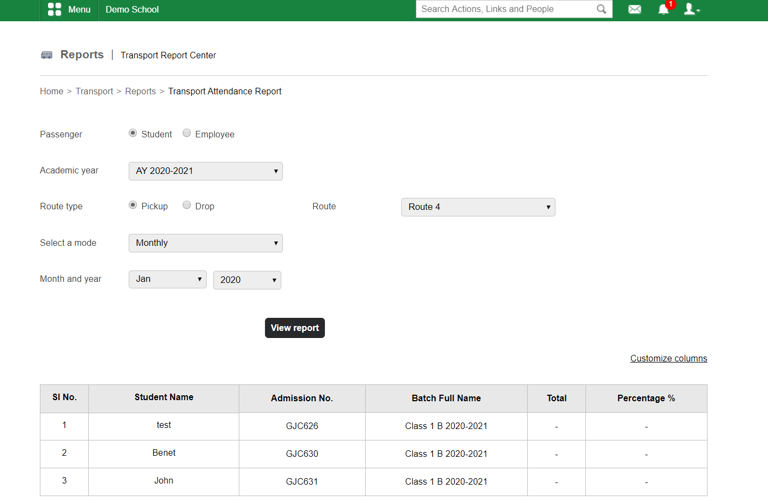The width and height of the screenshot is (768, 501).
Task: Expand the Route 4 dropdown
Action: (478, 207)
